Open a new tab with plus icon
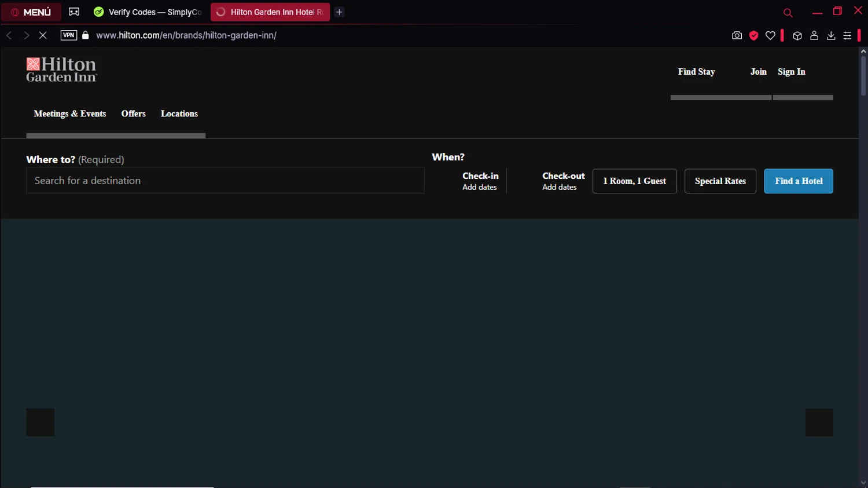 [340, 12]
